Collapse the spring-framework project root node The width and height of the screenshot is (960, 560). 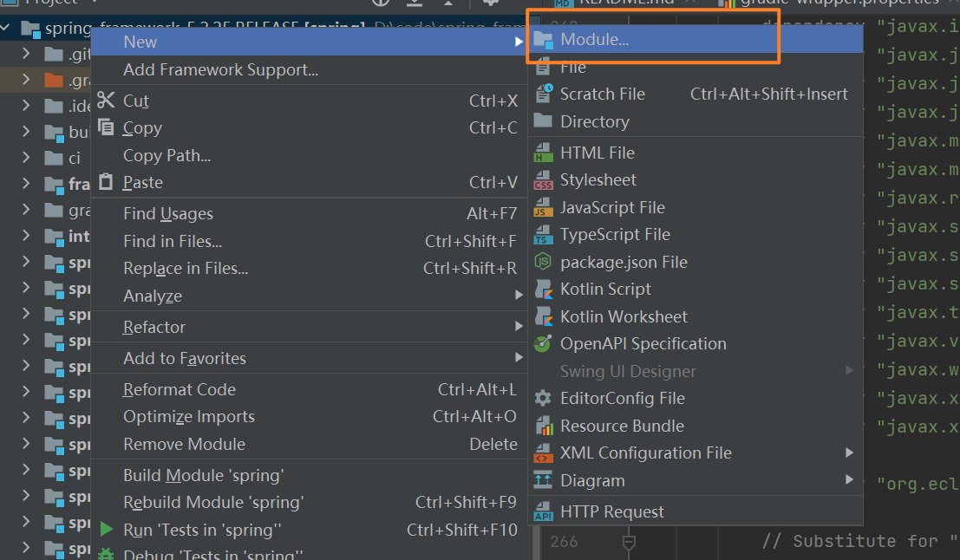pos(7,29)
